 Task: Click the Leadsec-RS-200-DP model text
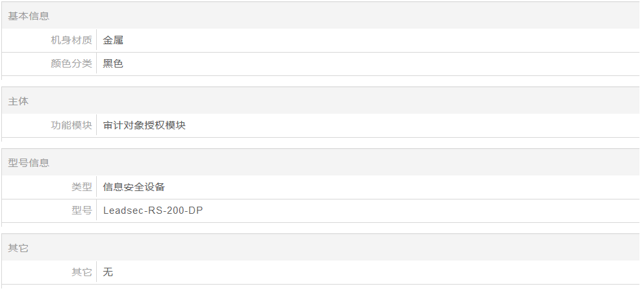[x=153, y=211]
